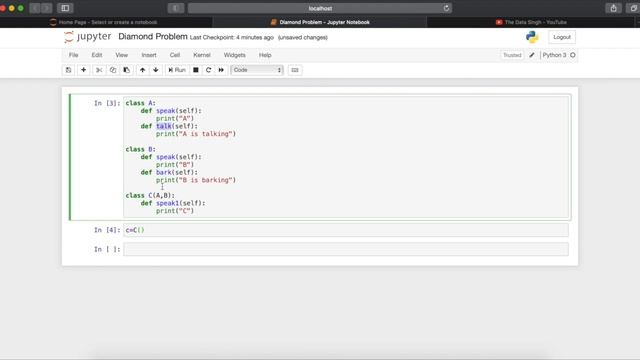Open the View menu

(x=121, y=55)
